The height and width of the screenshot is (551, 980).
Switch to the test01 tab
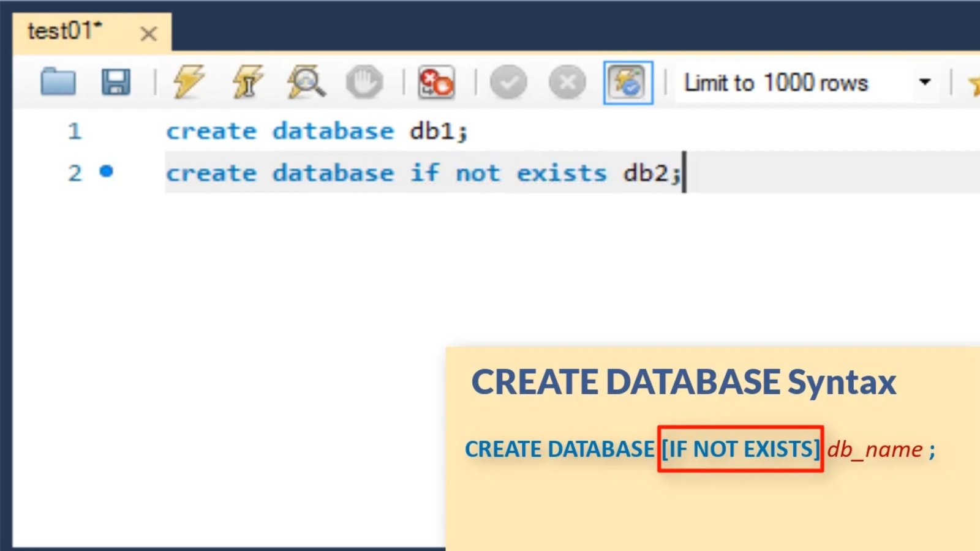[64, 32]
